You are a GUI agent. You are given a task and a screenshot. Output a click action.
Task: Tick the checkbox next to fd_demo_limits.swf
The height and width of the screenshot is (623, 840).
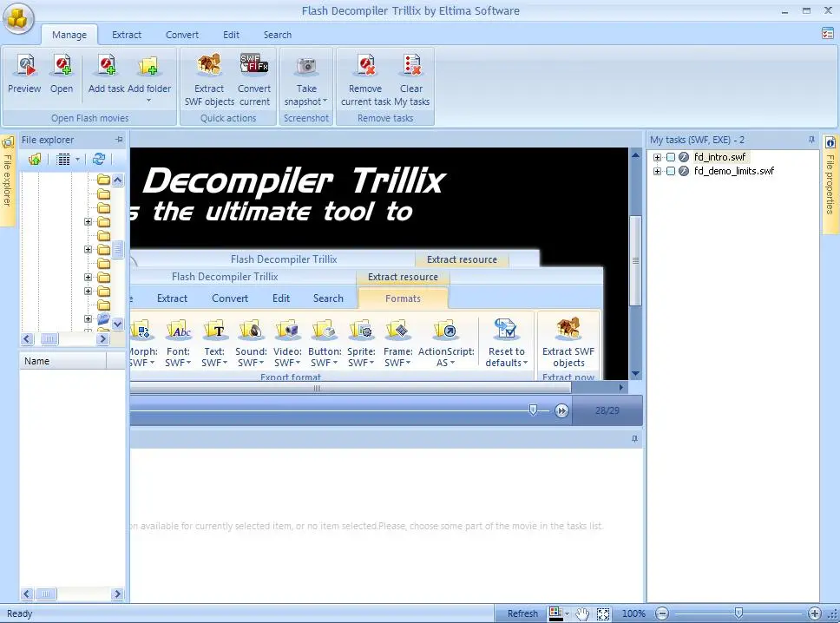pos(671,172)
